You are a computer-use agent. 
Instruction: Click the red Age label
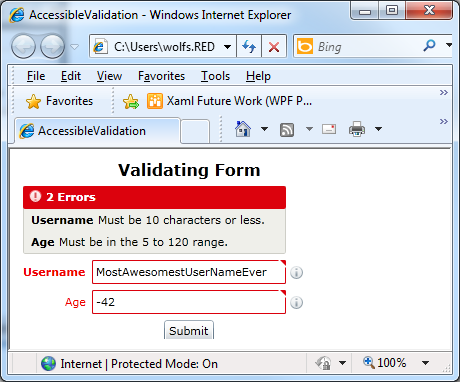75,303
